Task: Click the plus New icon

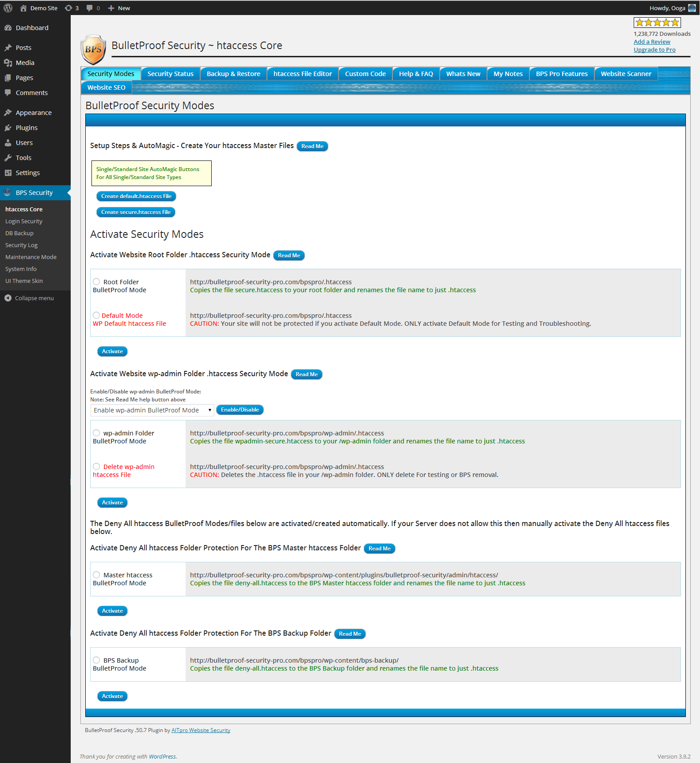Action: point(111,8)
